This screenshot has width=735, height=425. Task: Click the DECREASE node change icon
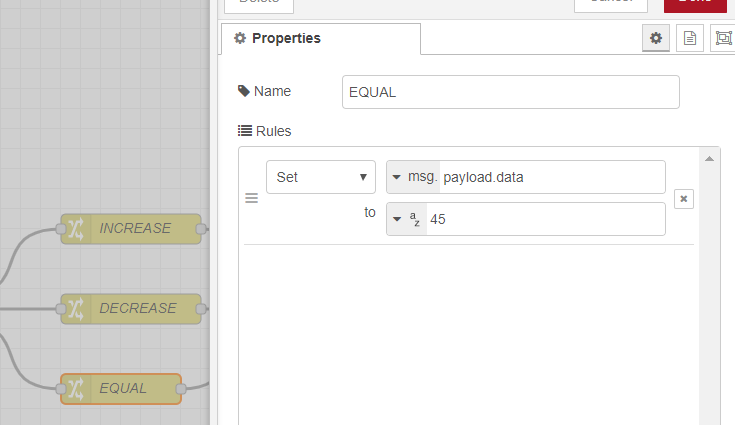[x=77, y=309]
